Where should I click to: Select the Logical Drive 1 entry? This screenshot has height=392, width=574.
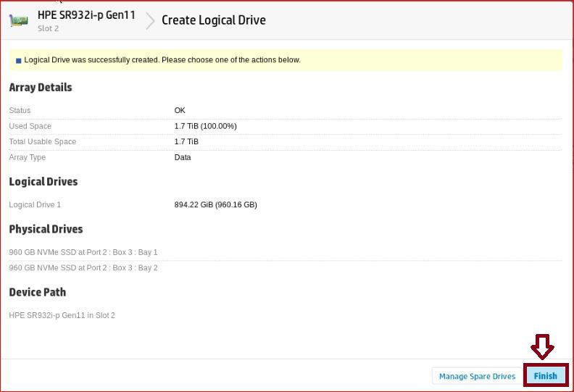coord(35,205)
